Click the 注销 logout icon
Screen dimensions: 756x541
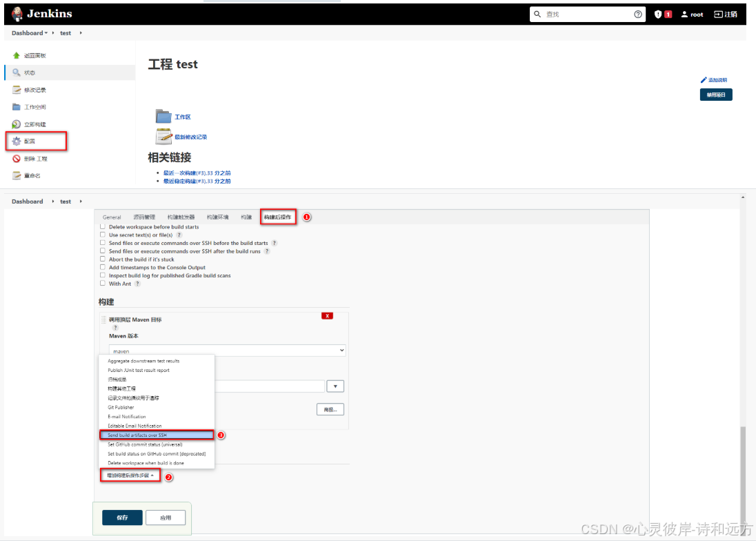718,14
